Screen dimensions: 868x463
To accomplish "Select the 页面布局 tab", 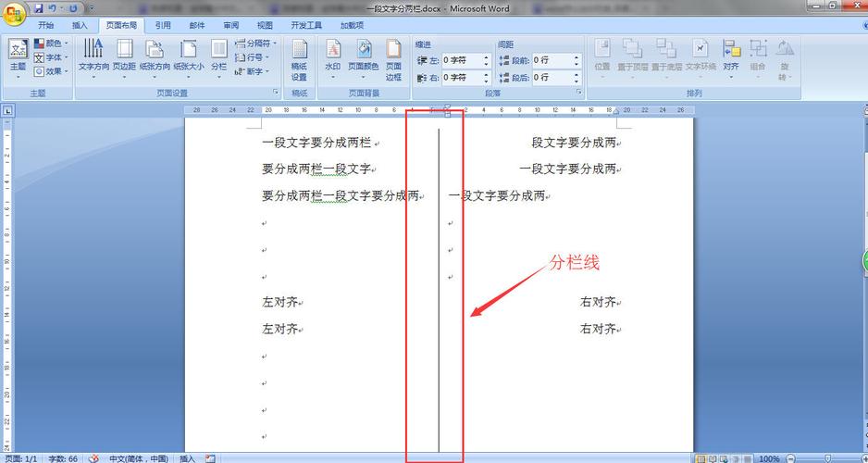I will click(121, 26).
